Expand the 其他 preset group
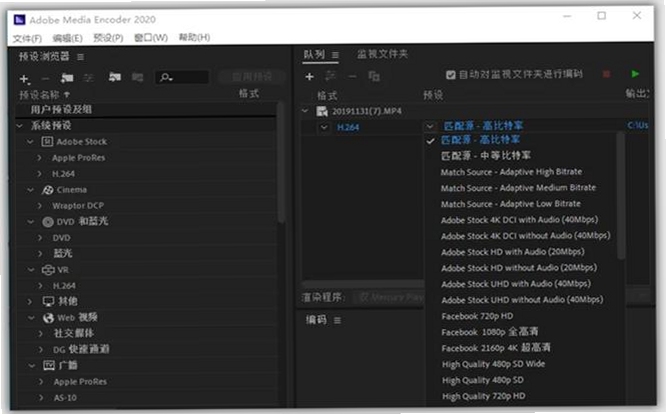This screenshot has width=666, height=414. (30, 301)
